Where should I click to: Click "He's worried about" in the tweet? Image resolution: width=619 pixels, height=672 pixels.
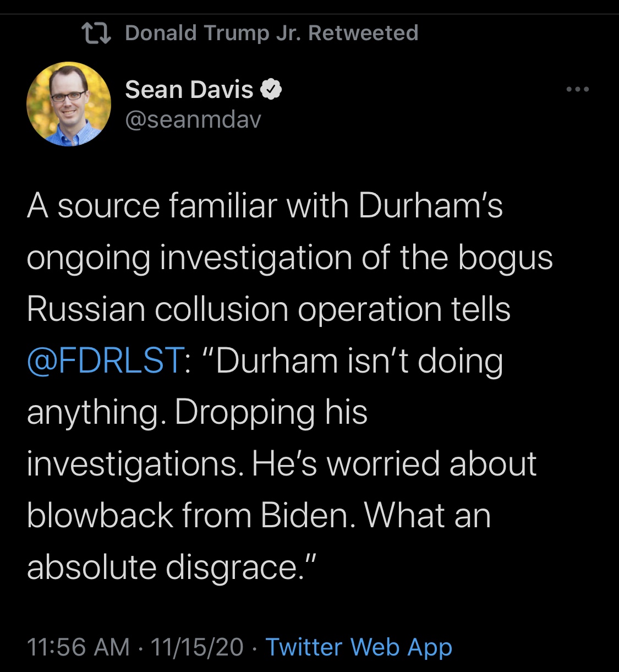(x=394, y=464)
